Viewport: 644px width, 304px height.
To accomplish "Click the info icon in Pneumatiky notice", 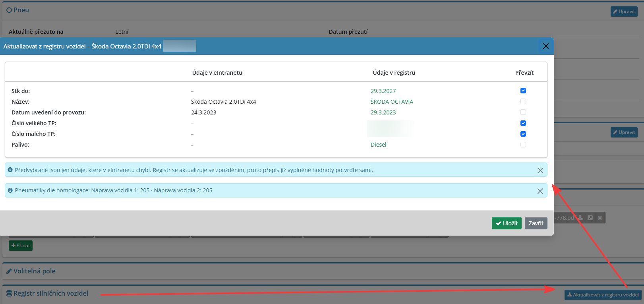I will point(10,190).
